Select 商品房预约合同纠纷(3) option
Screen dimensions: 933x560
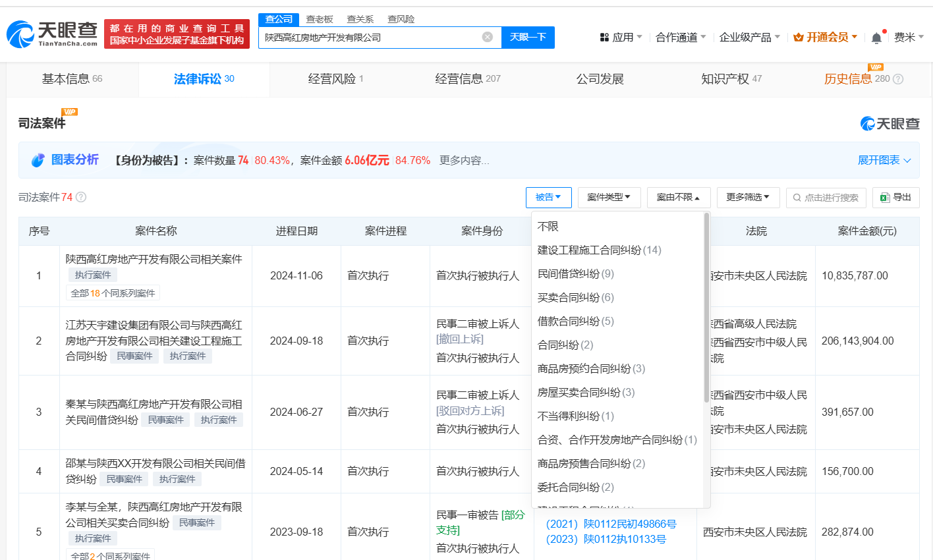point(591,368)
